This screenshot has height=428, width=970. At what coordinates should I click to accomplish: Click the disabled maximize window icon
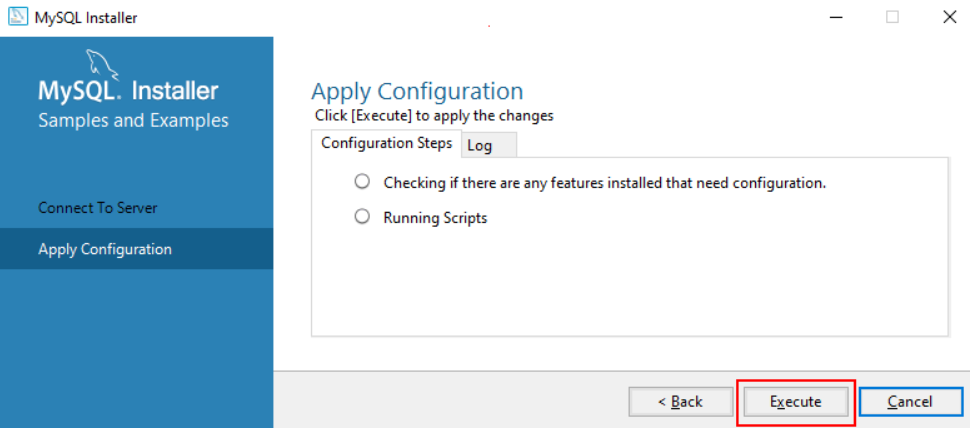click(x=892, y=17)
